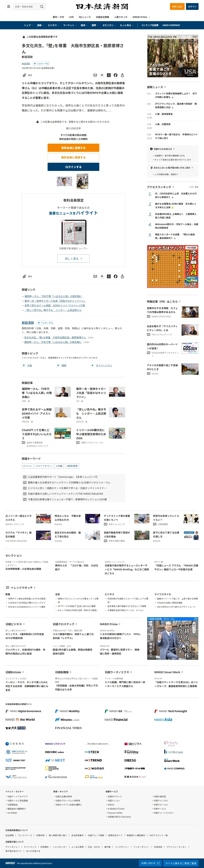Open the hamburger menu icon
This screenshot has width=204, height=868.
pos(8,6)
